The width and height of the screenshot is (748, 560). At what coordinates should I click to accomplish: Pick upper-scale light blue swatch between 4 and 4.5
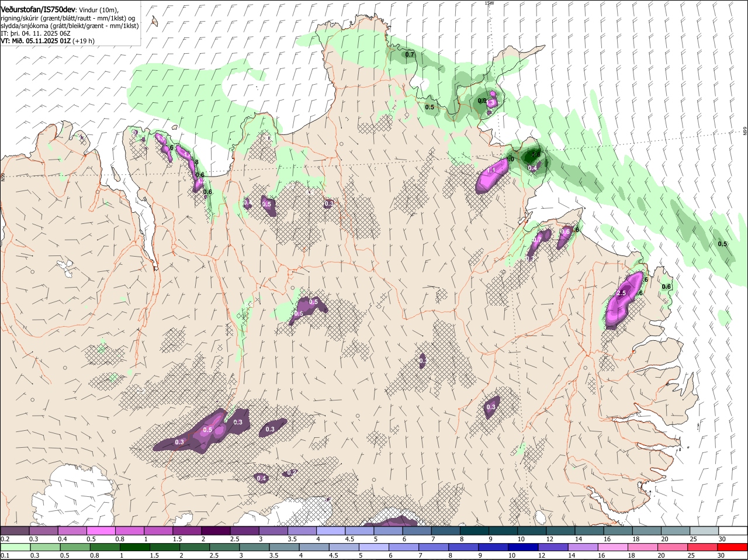pos(331,530)
